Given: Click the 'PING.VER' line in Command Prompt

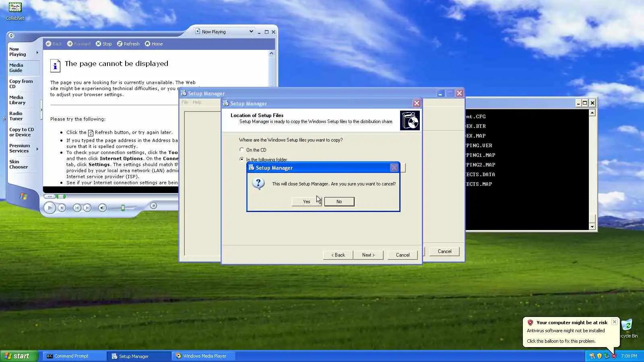Looking at the screenshot, I should tap(479, 145).
